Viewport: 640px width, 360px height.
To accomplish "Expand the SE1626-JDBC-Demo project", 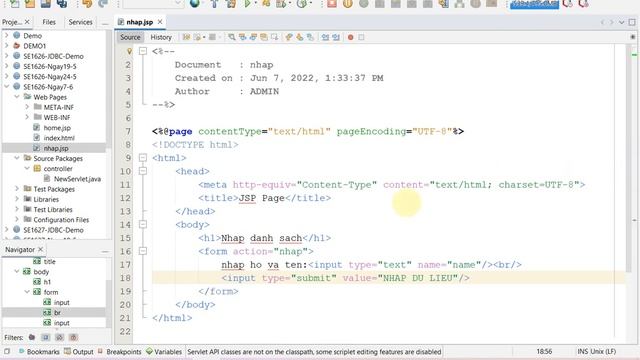I will click(6, 56).
